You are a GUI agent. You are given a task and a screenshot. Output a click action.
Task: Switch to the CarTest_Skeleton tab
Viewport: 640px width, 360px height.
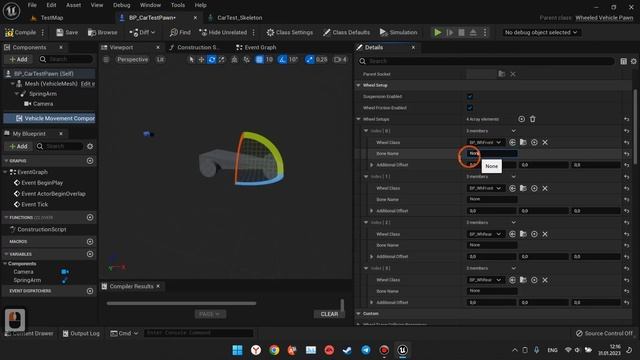[239, 18]
